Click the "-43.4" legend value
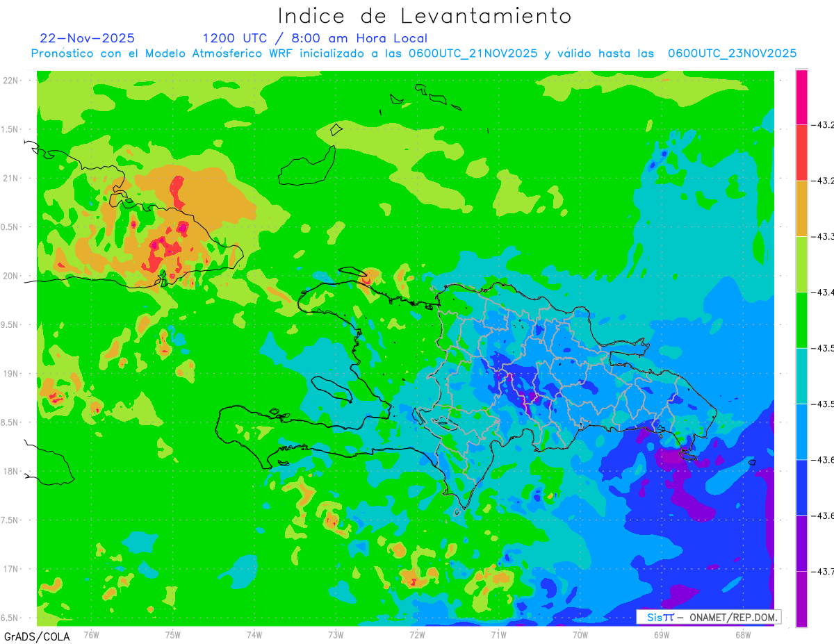 [821, 292]
